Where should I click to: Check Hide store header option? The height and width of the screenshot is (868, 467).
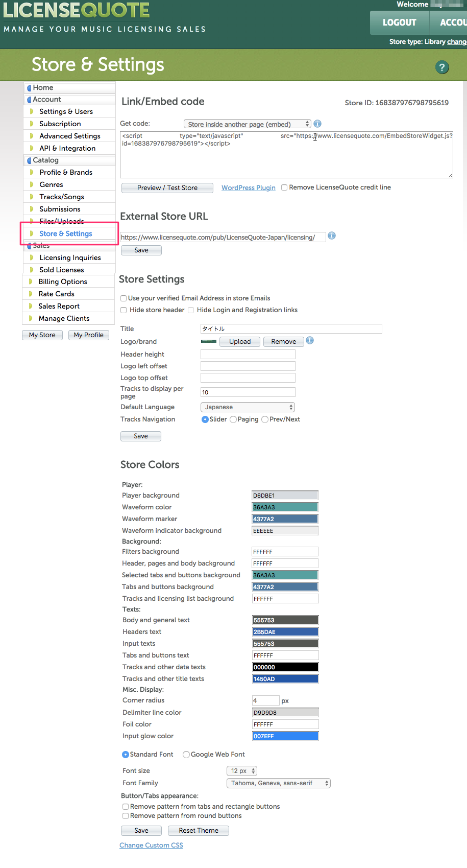124,310
